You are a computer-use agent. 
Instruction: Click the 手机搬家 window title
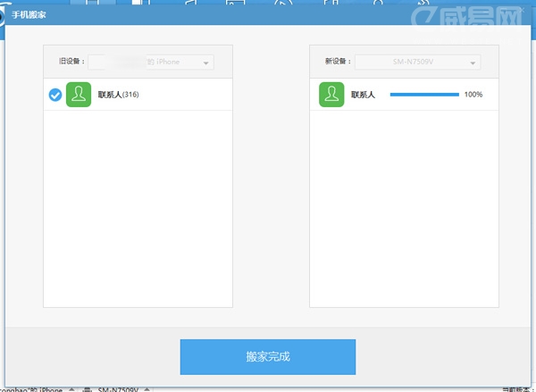tap(30, 15)
